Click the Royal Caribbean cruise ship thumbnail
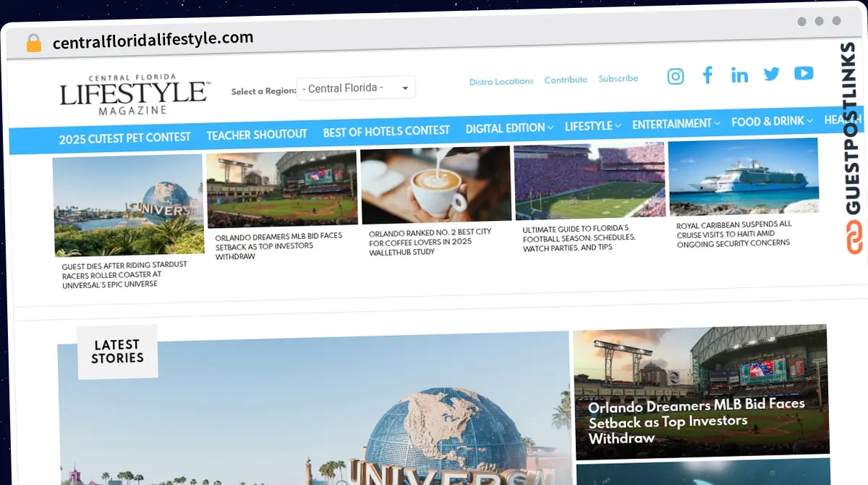The image size is (868, 485). coord(744,177)
